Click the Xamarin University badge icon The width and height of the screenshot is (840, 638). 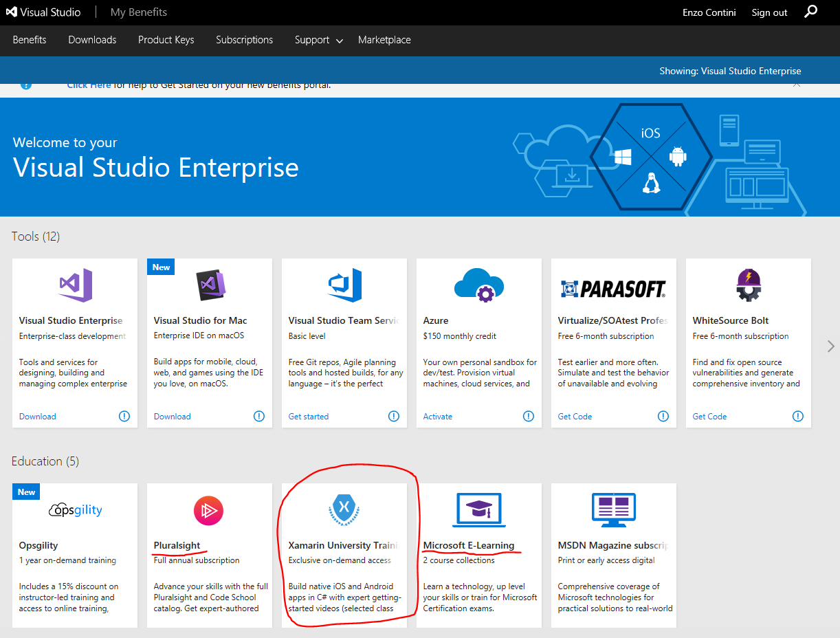[344, 509]
